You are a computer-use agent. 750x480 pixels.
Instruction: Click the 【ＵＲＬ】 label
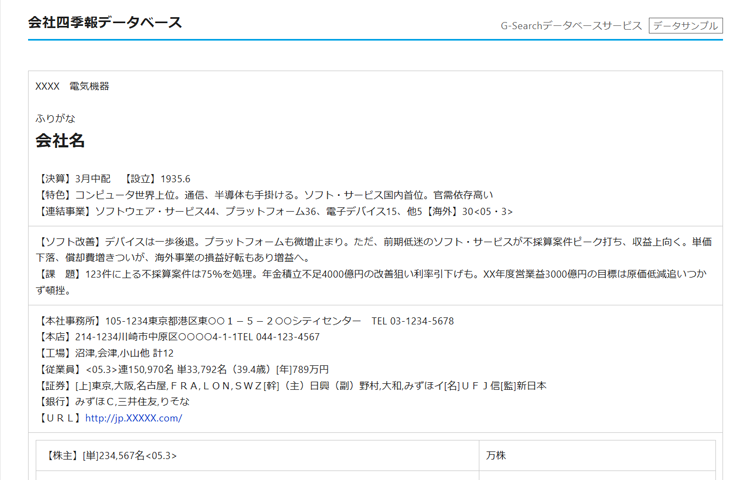point(60,418)
